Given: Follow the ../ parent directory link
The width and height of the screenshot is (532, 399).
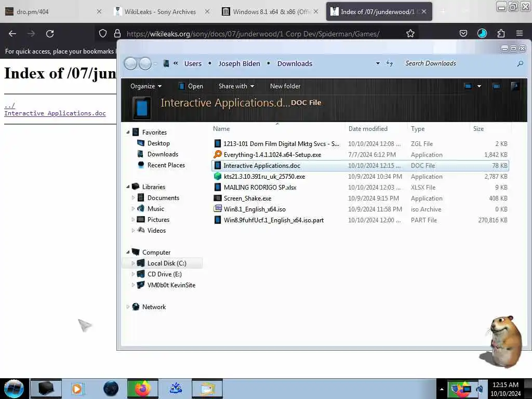Looking at the screenshot, I should 9,105.
